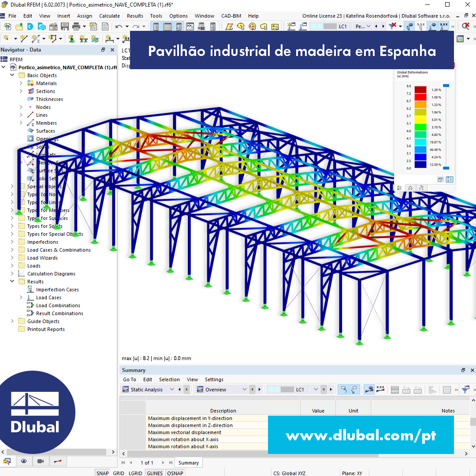
Task: Open the Summary panel Go To menu
Action: [x=129, y=379]
